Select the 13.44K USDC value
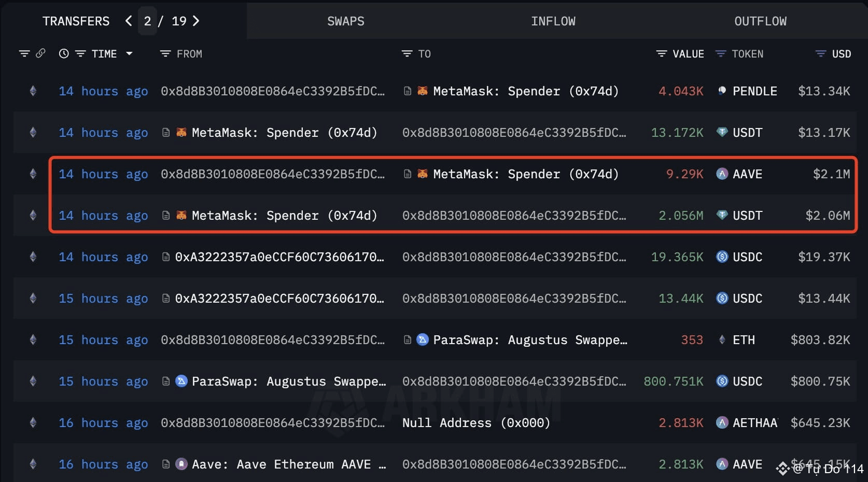868x482 pixels. click(681, 299)
